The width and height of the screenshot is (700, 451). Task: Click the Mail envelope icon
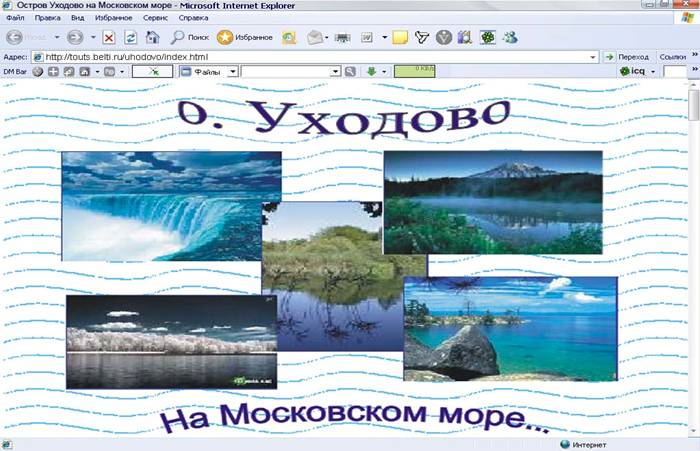pyautogui.click(x=315, y=38)
